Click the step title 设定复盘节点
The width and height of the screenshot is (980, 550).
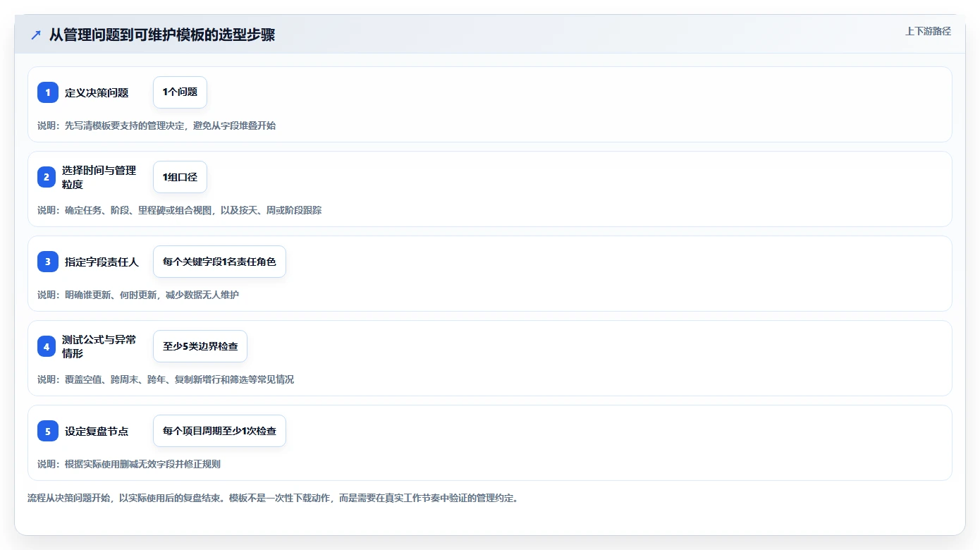point(97,431)
